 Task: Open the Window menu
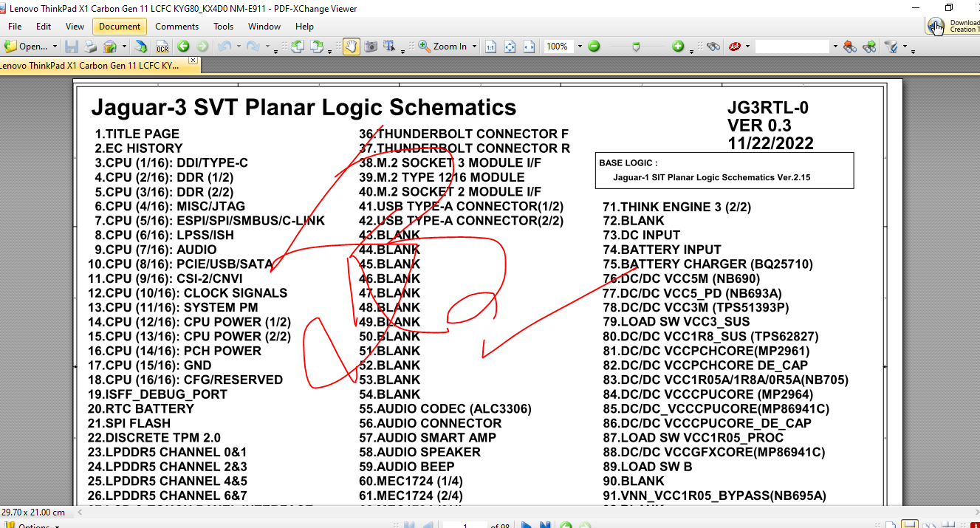pos(264,27)
